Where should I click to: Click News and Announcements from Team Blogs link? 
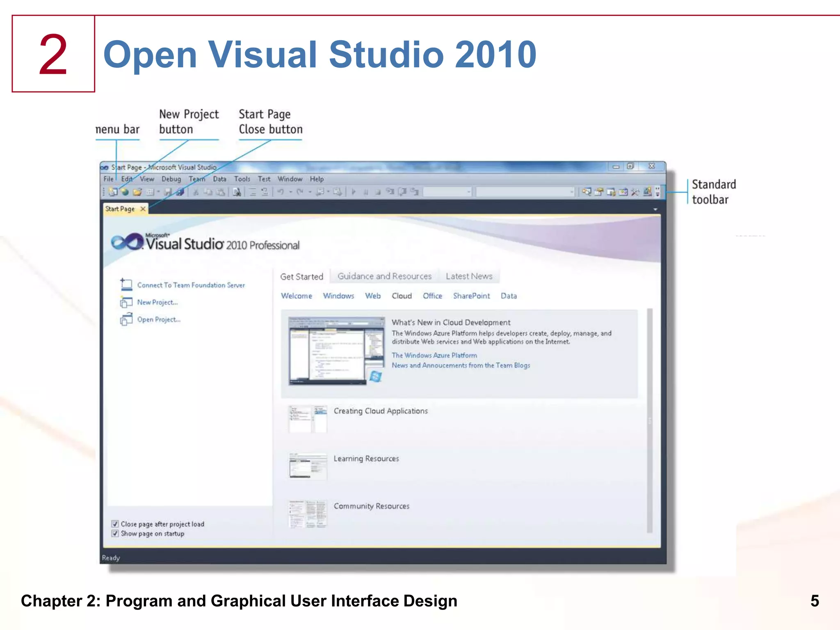tap(461, 365)
